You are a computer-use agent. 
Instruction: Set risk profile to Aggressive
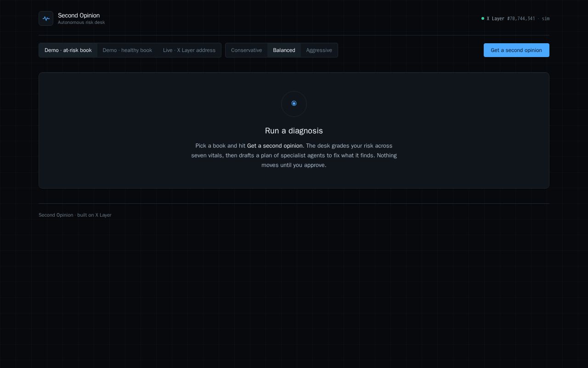click(x=319, y=50)
